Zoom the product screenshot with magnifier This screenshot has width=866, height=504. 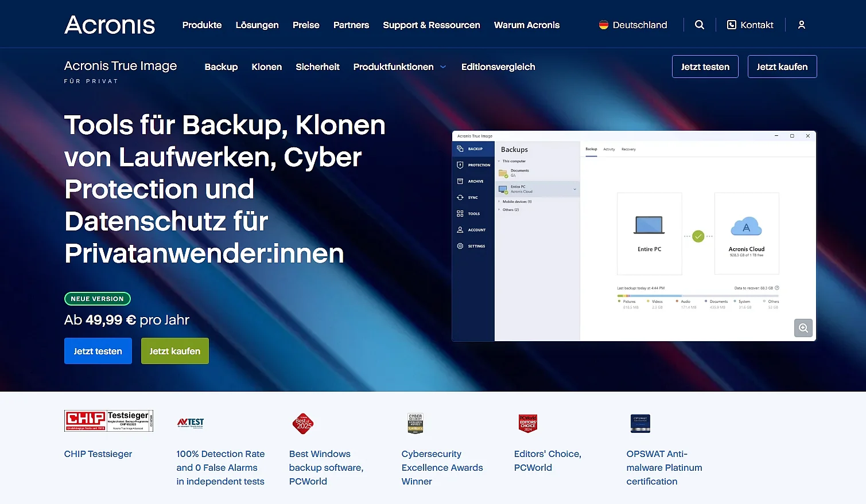coord(803,328)
